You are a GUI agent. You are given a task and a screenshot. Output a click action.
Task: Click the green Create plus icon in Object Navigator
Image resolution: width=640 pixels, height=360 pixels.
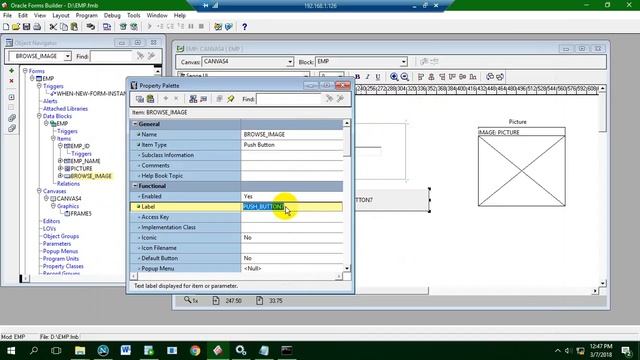click(x=11, y=71)
